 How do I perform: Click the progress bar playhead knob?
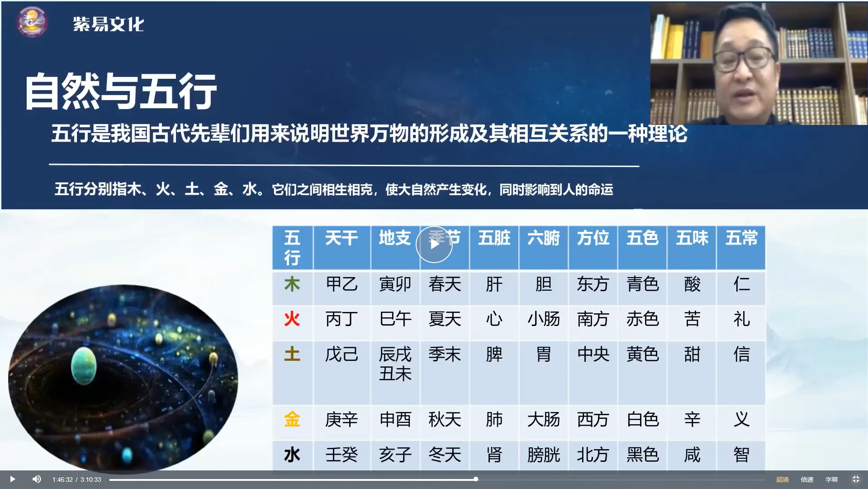tap(475, 479)
